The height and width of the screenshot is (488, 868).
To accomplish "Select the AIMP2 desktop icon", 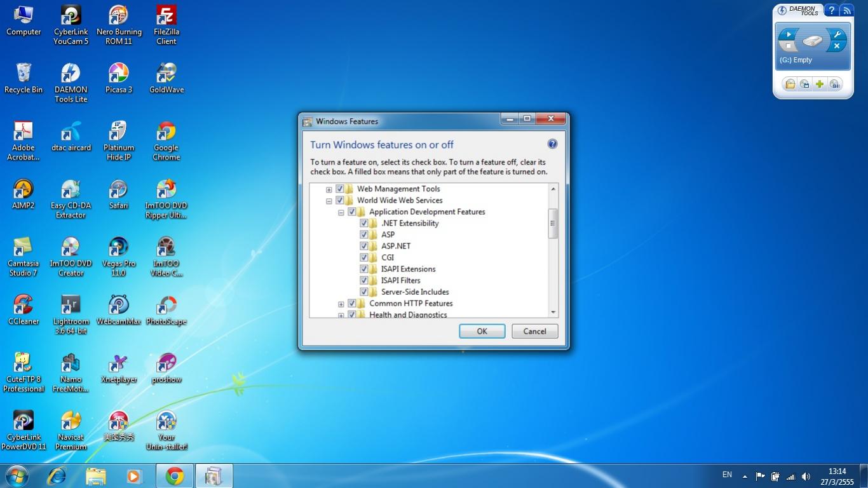I will click(x=24, y=194).
